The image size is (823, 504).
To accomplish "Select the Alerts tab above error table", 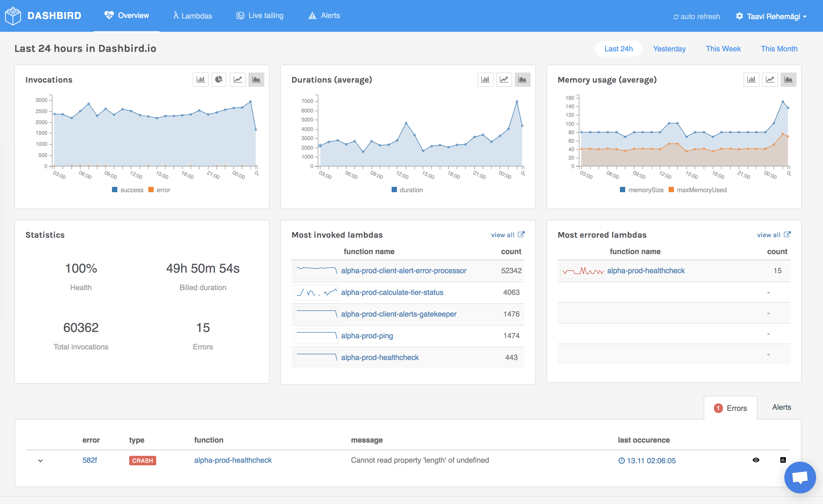I will [782, 407].
